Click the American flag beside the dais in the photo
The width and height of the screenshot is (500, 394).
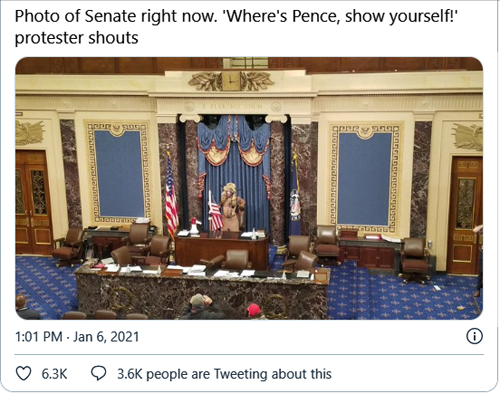pos(171,195)
